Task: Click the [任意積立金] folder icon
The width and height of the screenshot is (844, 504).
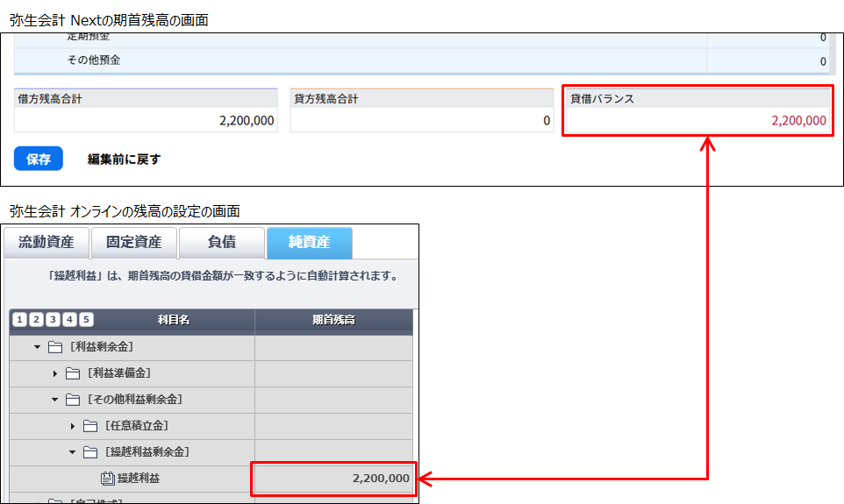Action: (x=90, y=426)
